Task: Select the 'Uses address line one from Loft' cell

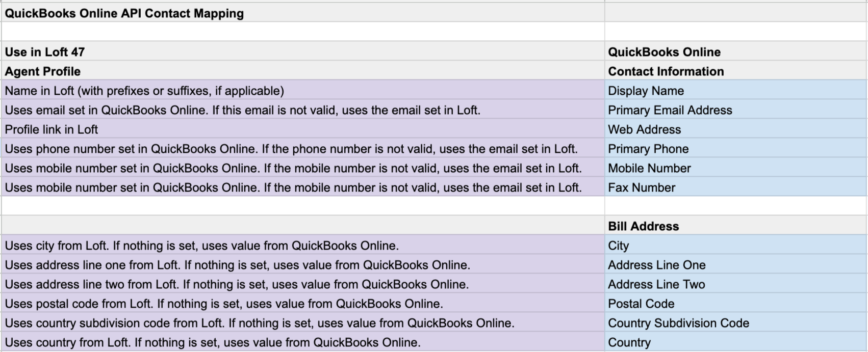Action: point(303,264)
